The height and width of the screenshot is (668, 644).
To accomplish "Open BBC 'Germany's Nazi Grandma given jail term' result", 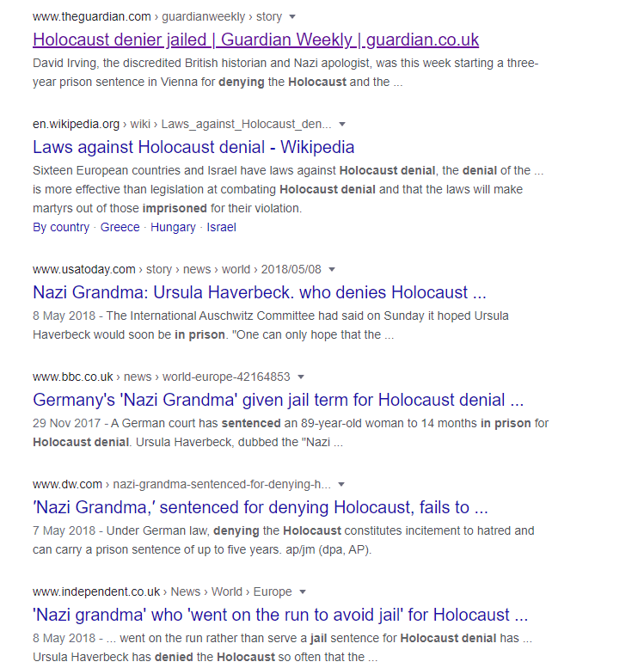I will point(279,400).
